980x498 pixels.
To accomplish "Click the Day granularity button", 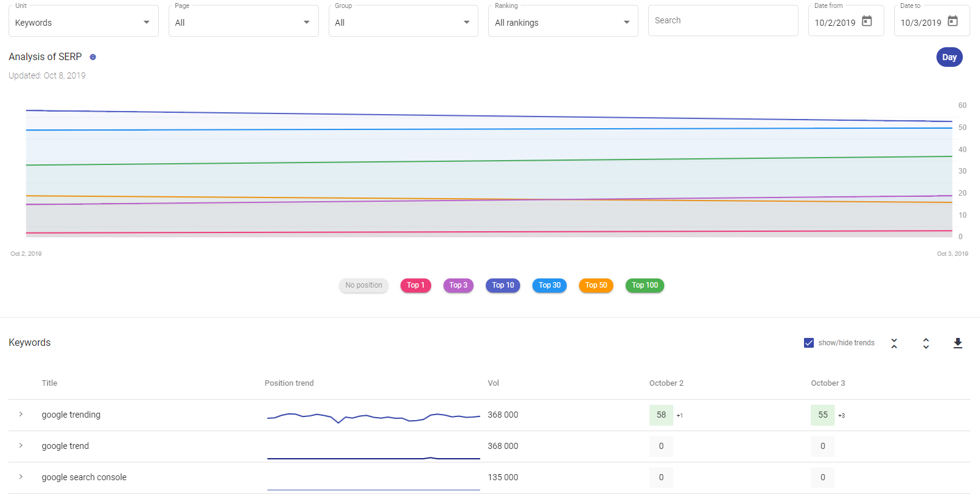I will 949,57.
